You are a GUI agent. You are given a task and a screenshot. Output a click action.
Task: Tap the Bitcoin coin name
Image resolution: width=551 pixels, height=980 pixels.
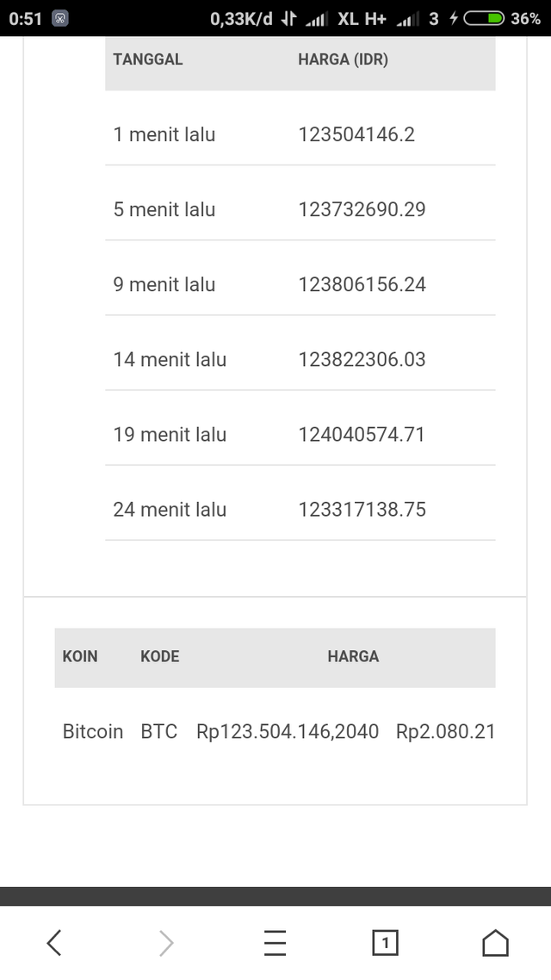pyautogui.click(x=92, y=731)
